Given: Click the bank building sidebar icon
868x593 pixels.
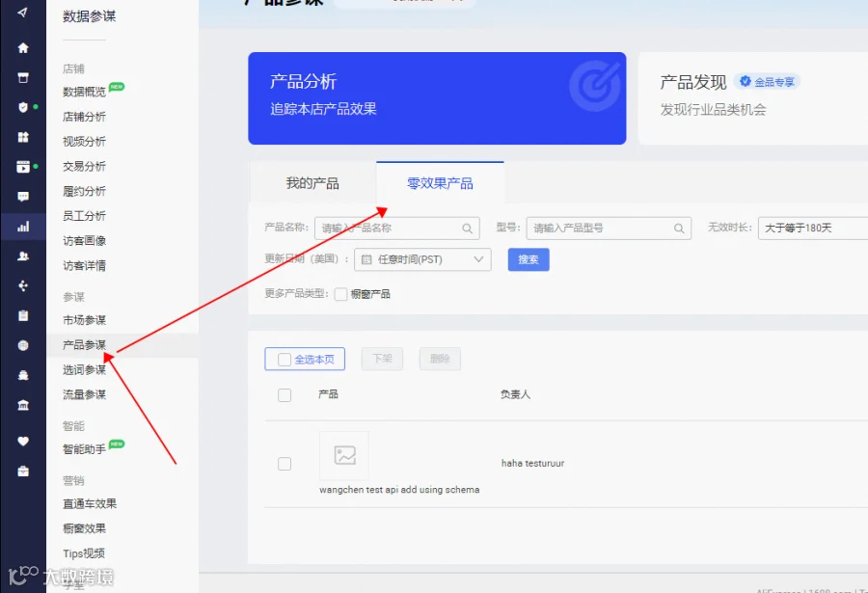Looking at the screenshot, I should click(23, 405).
